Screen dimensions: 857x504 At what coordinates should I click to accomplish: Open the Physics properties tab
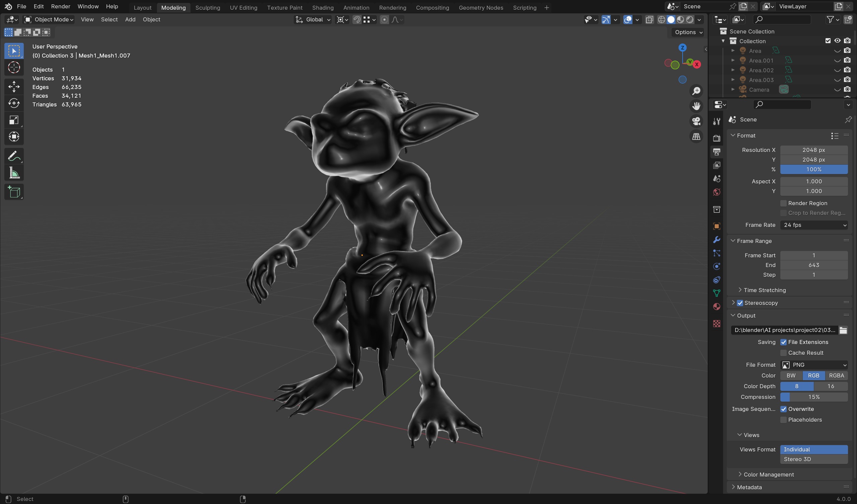click(x=716, y=267)
